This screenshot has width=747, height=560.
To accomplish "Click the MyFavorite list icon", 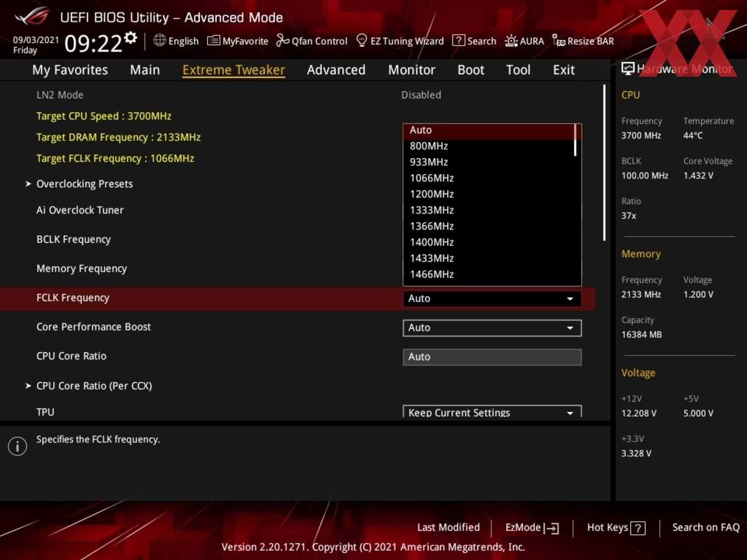I will point(213,41).
